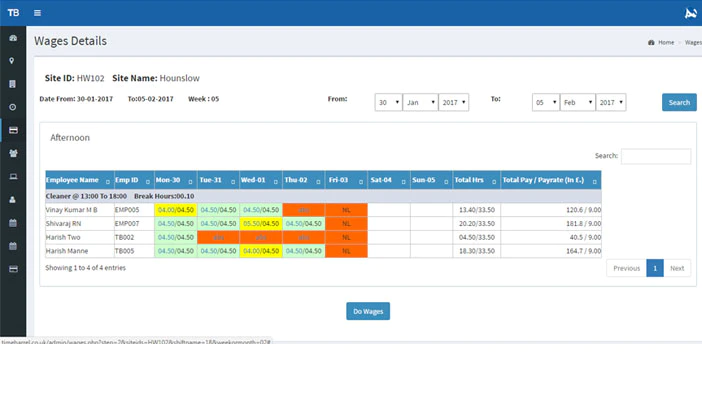The height and width of the screenshot is (418, 702).
Task: Click the Home breadcrumb link
Action: click(x=666, y=43)
